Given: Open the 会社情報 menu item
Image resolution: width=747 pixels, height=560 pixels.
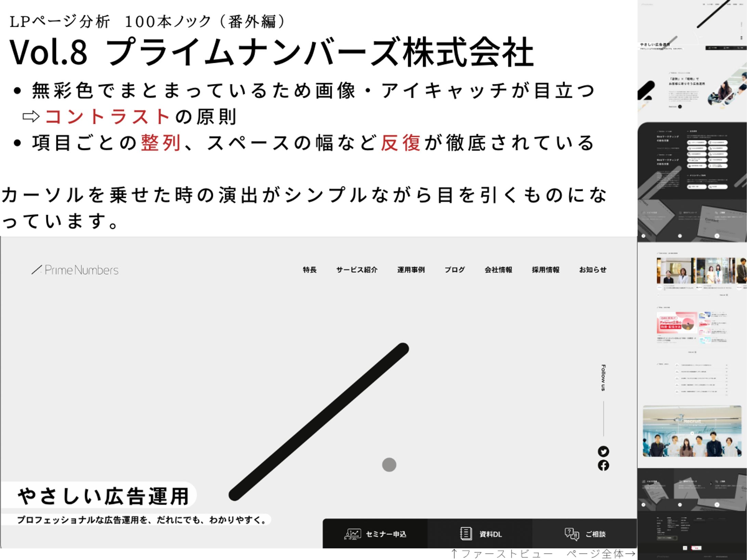Looking at the screenshot, I should coord(498,270).
